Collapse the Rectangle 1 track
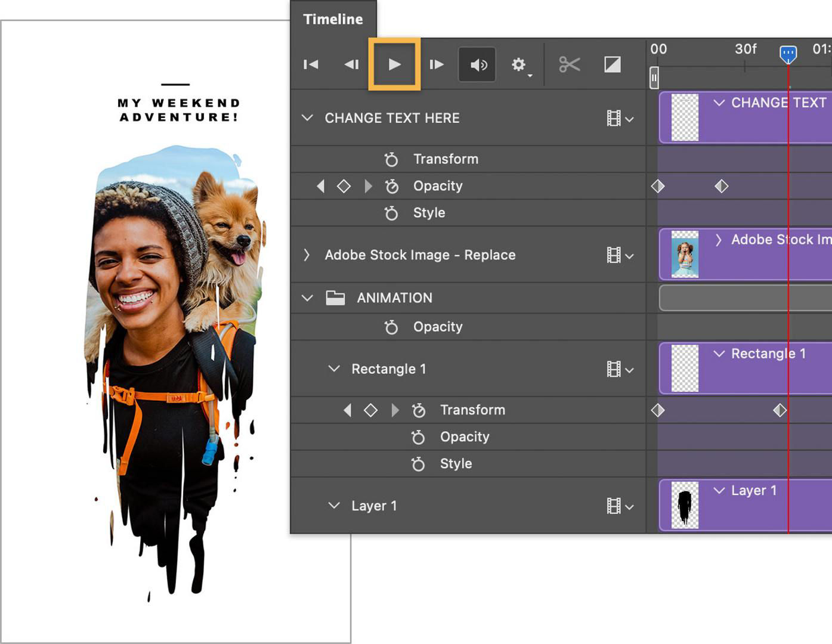This screenshot has height=644, width=832. [x=333, y=369]
